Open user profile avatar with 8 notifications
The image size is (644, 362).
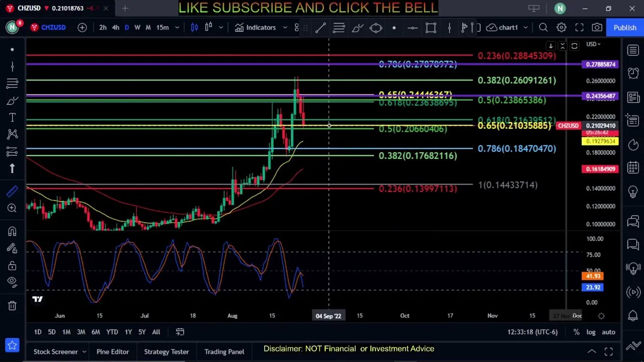click(x=13, y=27)
